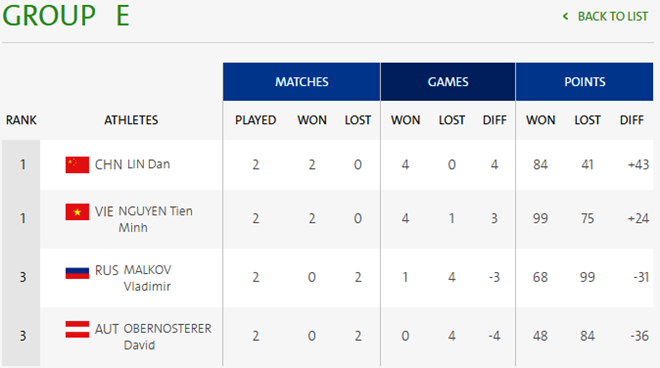Click the GROUP E heading
Screen dimensions: 660x368
tap(66, 16)
